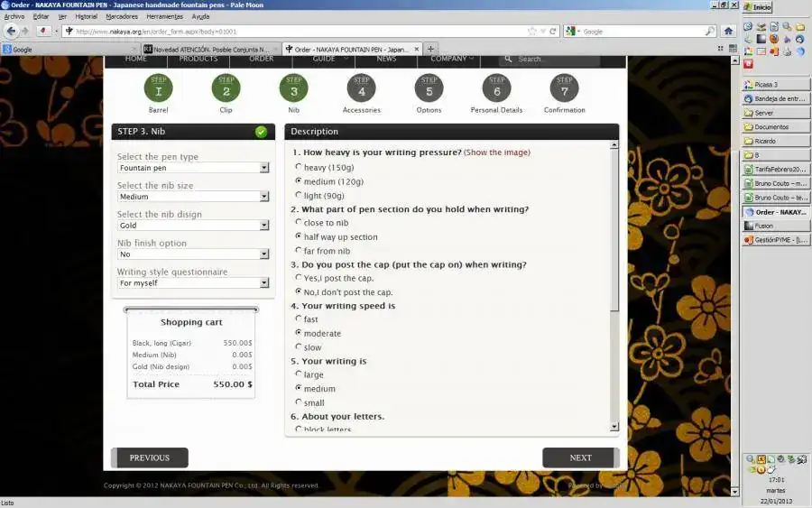Click the green checkmark in Step 3 header
Image resolution: width=812 pixels, height=508 pixels.
[261, 132]
